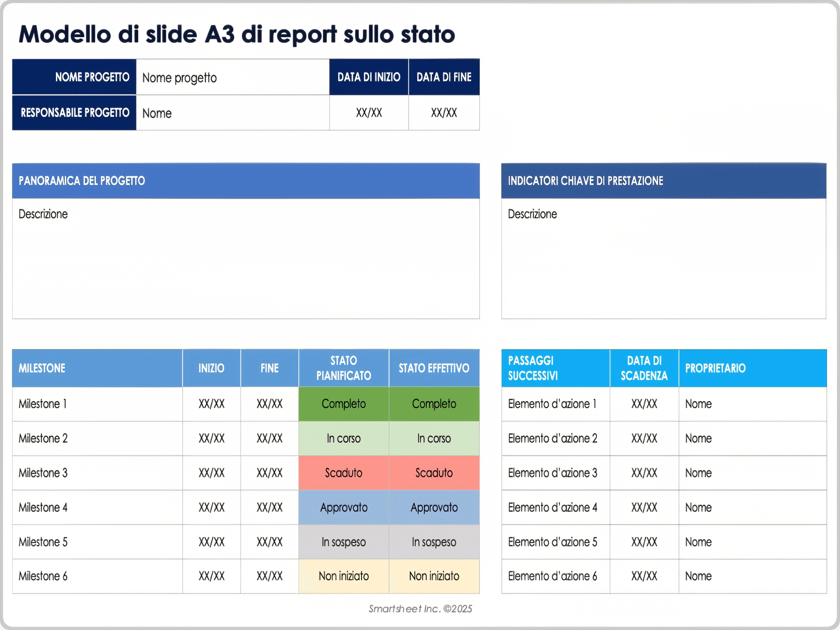Click the red Scaduto planned status cell

point(343,472)
